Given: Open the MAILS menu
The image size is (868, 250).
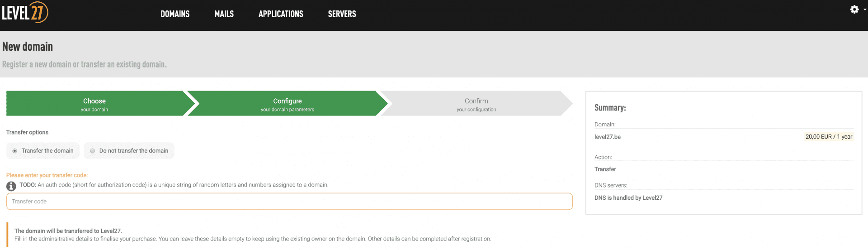Looking at the screenshot, I should (x=224, y=14).
